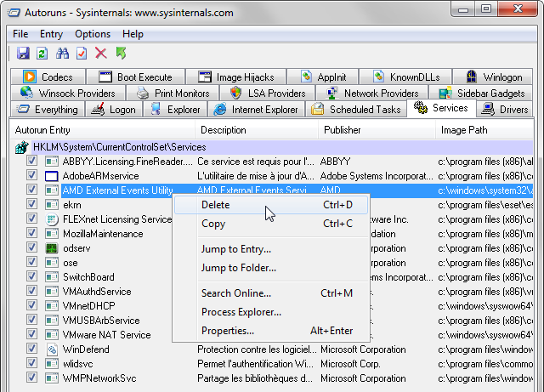Click the Image Path column header
Viewport: 544px width, 392px height.
point(484,130)
